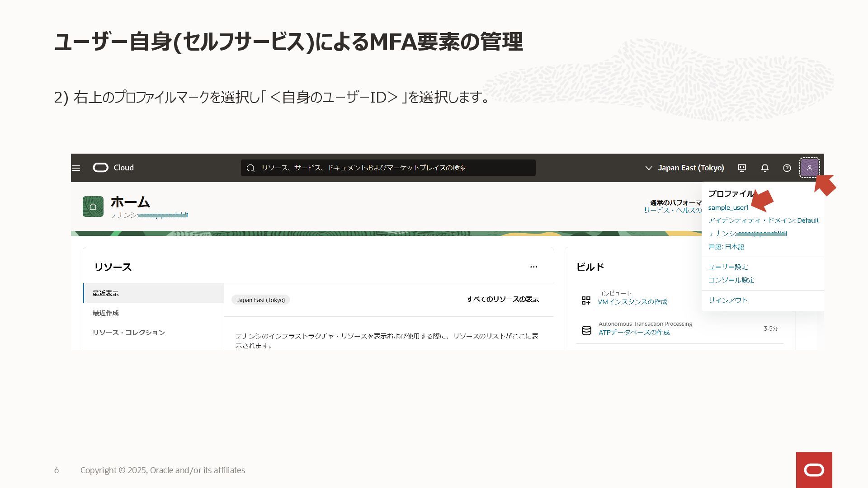Select the リソース・コレクション tab

point(154,333)
